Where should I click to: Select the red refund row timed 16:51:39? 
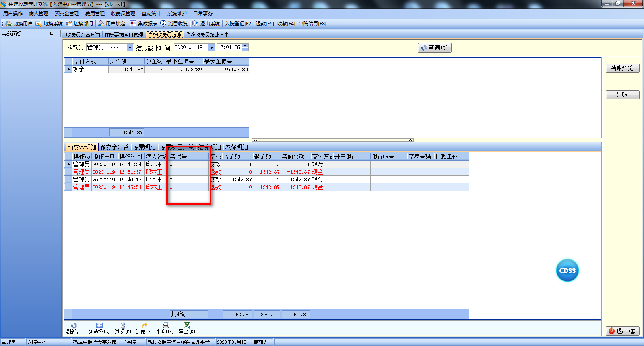pyautogui.click(x=266, y=172)
